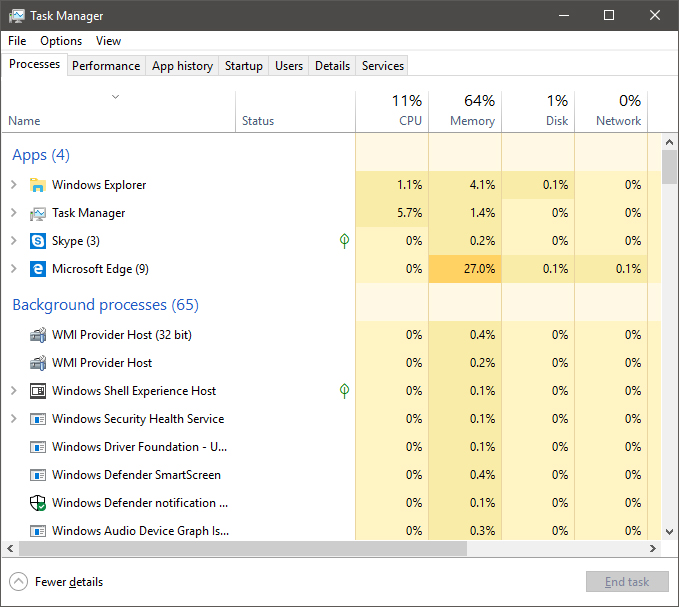Open the View menu

point(108,41)
